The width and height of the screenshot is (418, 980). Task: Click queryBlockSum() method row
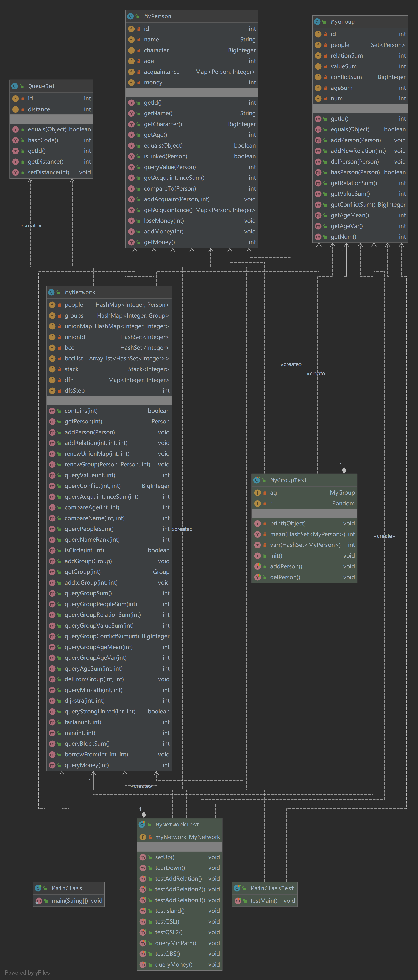[109, 744]
